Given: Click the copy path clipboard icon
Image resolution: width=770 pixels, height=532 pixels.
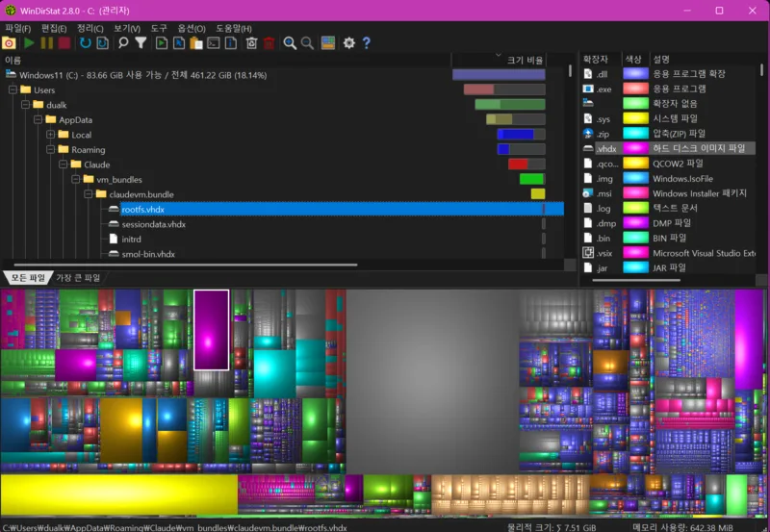Looking at the screenshot, I should (x=196, y=43).
